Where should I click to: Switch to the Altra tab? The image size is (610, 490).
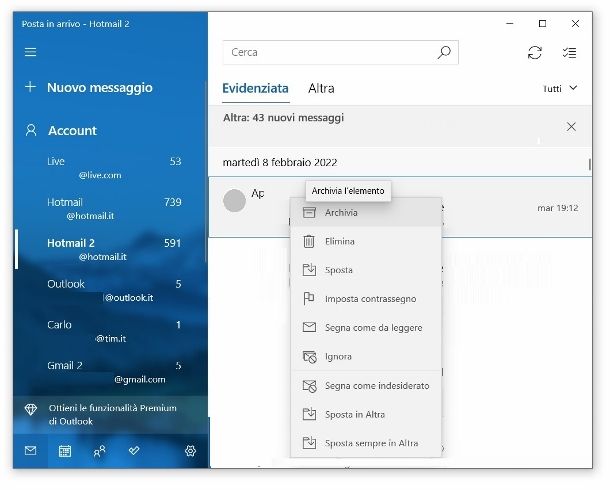click(321, 88)
